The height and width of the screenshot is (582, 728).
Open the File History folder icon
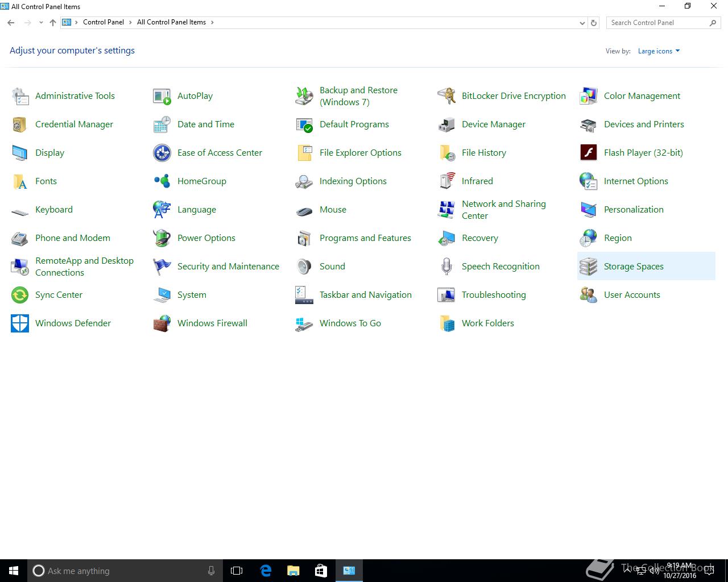(446, 153)
